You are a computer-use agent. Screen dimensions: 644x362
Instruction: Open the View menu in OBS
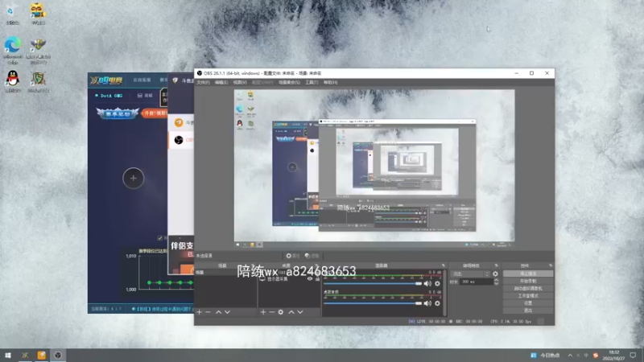240,83
